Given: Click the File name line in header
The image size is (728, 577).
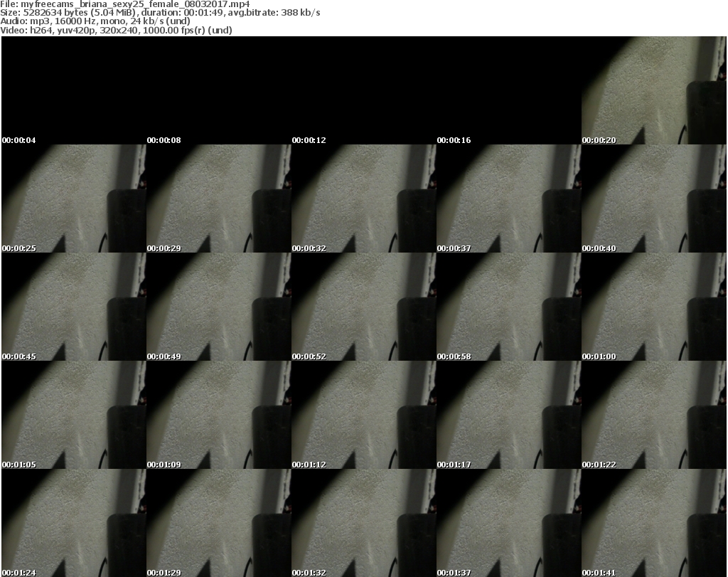Looking at the screenshot, I should pyautogui.click(x=125, y=4).
